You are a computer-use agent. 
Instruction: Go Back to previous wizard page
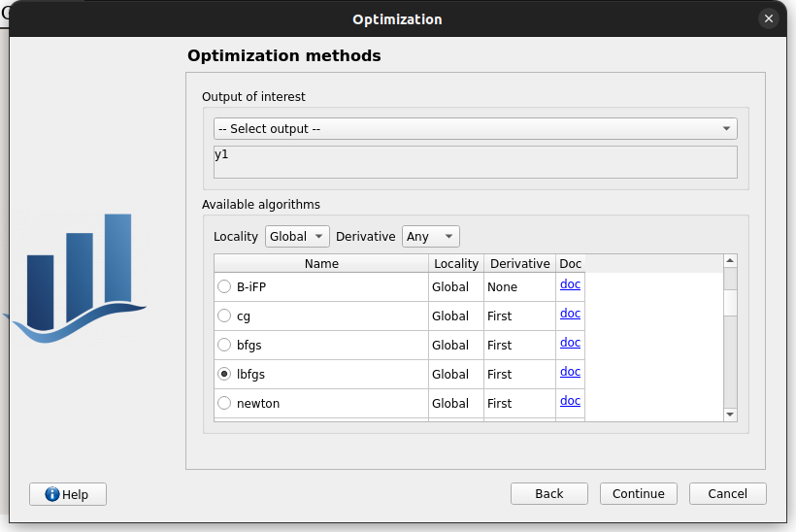(x=548, y=494)
